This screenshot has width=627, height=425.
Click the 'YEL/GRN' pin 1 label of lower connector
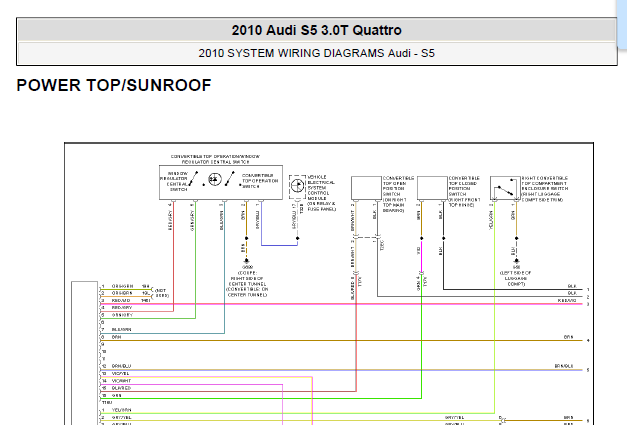pos(122,410)
